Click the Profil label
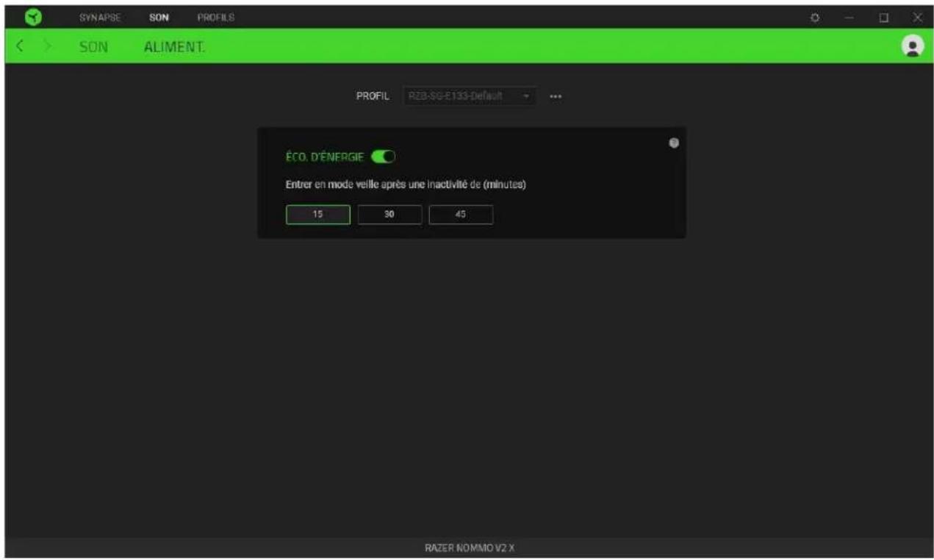This screenshot has height=560, width=934. (372, 96)
